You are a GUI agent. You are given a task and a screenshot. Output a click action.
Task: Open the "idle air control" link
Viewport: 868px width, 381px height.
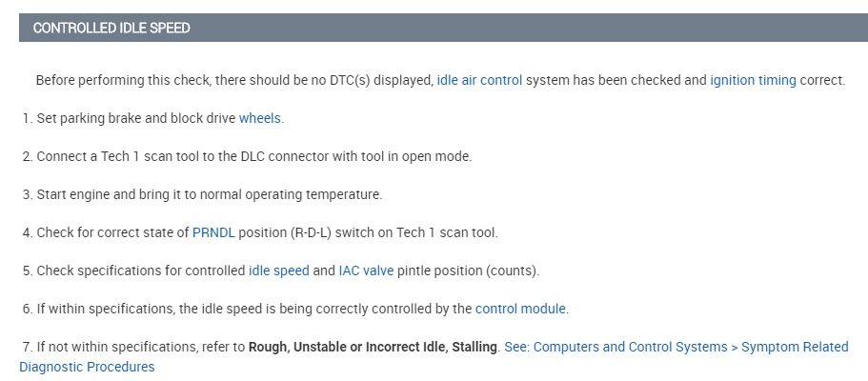pyautogui.click(x=479, y=80)
